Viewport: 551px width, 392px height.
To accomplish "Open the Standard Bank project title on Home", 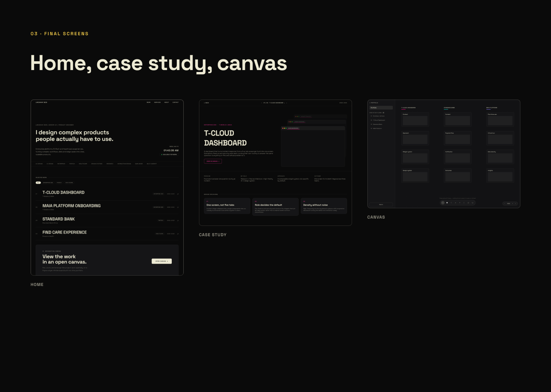I will pyautogui.click(x=59, y=219).
